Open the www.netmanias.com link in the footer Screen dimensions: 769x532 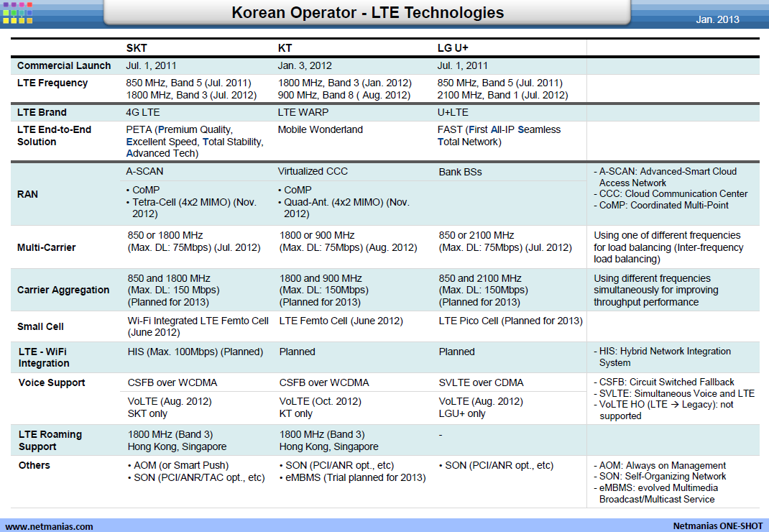pos(49,526)
